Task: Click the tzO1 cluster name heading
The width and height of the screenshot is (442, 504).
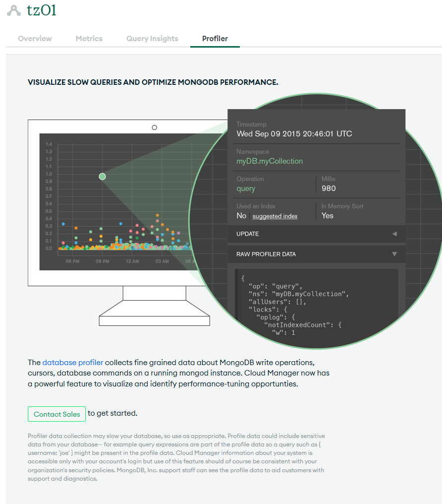Action: pyautogui.click(x=42, y=10)
